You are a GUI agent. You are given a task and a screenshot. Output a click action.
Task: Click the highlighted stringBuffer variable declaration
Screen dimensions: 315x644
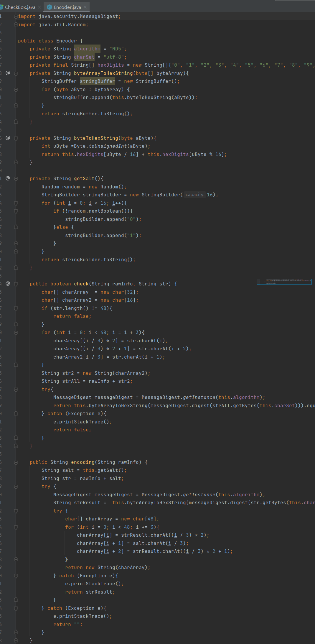click(97, 81)
